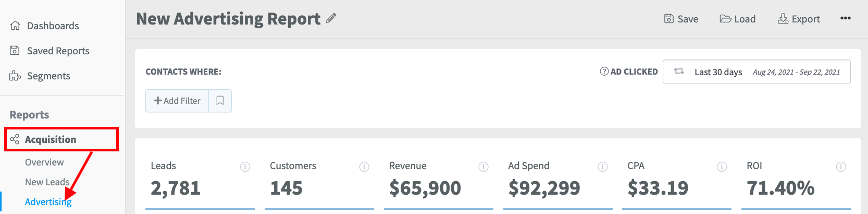Image resolution: width=868 pixels, height=214 pixels.
Task: Load a saved report
Action: pos(737,19)
